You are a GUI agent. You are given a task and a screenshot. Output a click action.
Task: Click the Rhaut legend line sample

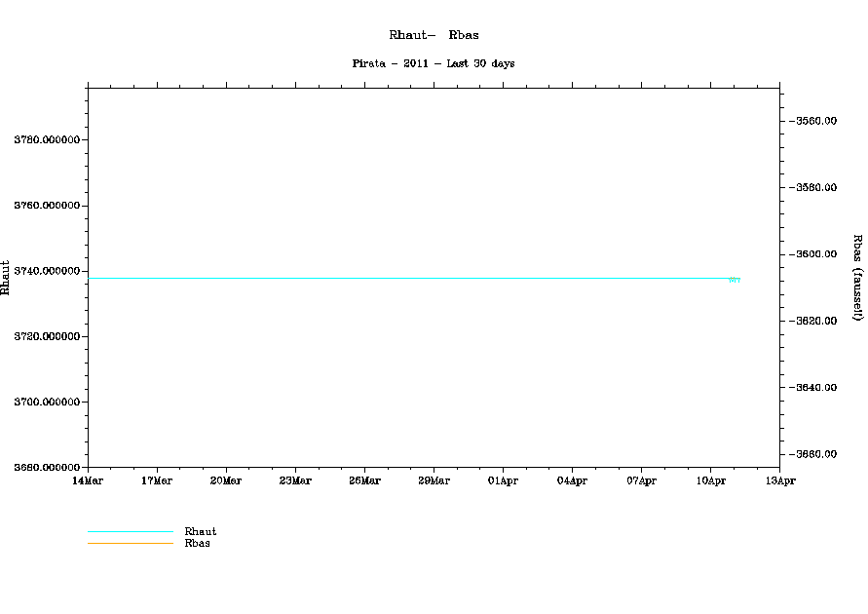click(x=130, y=532)
